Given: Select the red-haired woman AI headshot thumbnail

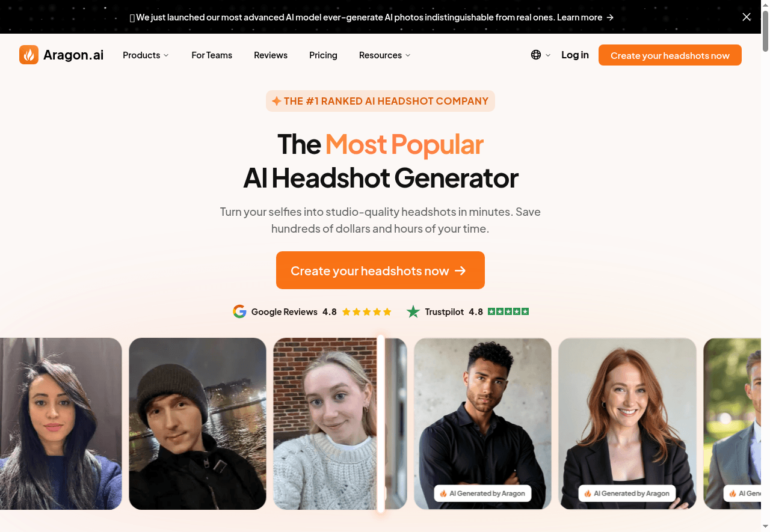Looking at the screenshot, I should (627, 423).
